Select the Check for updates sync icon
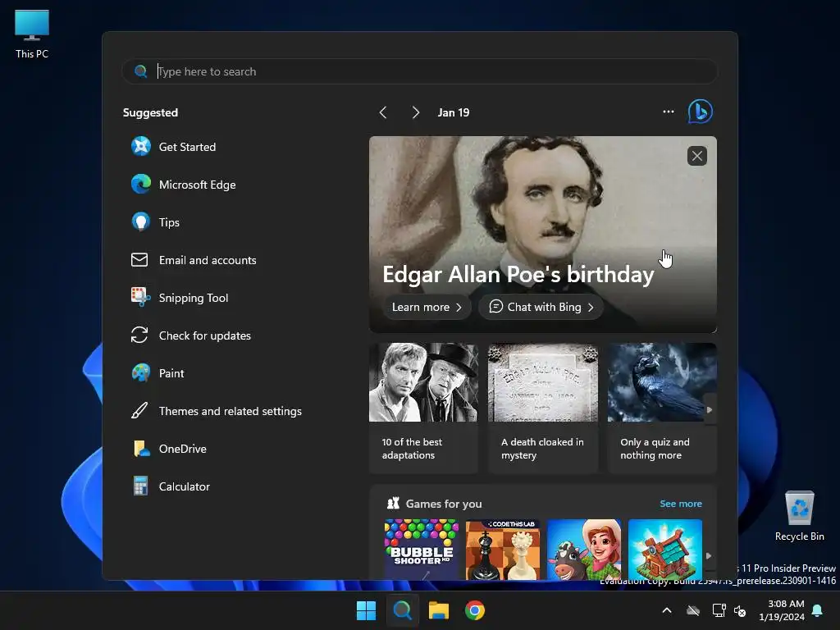 coord(139,336)
